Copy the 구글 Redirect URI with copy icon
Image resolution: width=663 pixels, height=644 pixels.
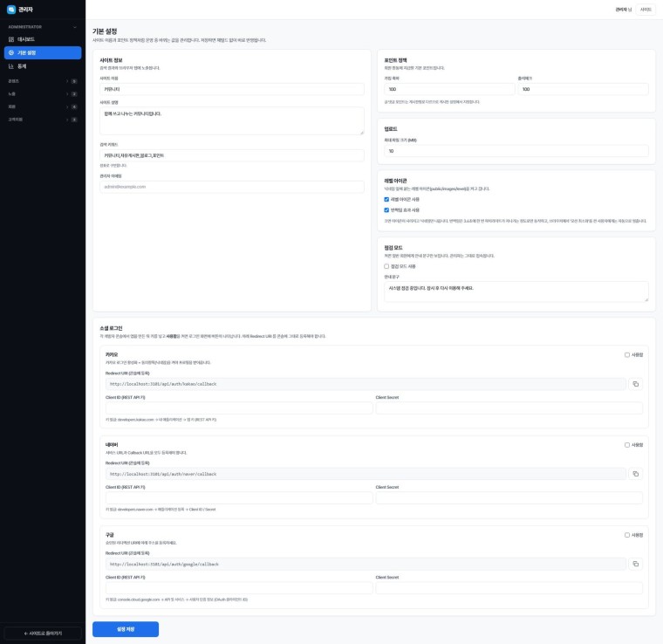[635, 564]
